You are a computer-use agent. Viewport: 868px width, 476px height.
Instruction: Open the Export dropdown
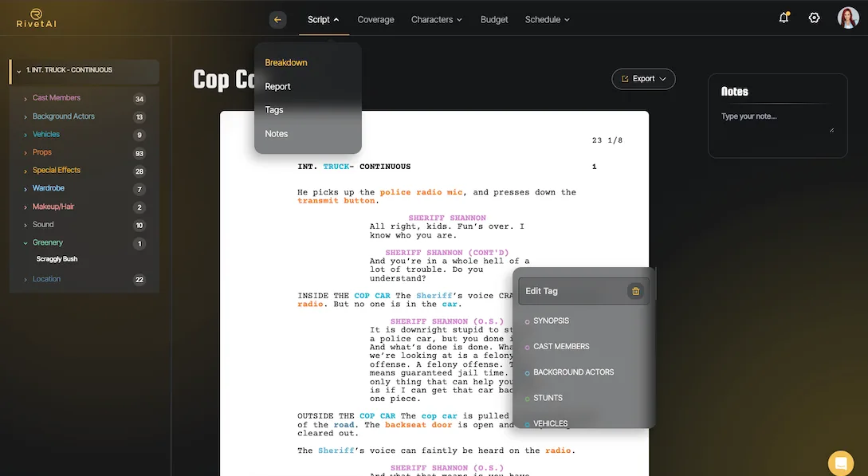pos(643,79)
